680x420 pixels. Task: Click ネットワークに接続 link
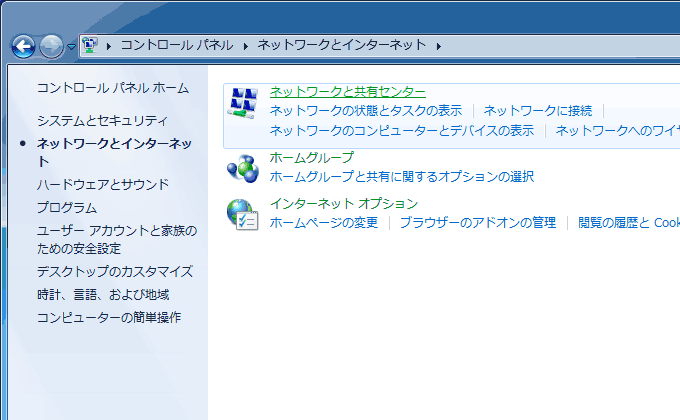tap(538, 111)
